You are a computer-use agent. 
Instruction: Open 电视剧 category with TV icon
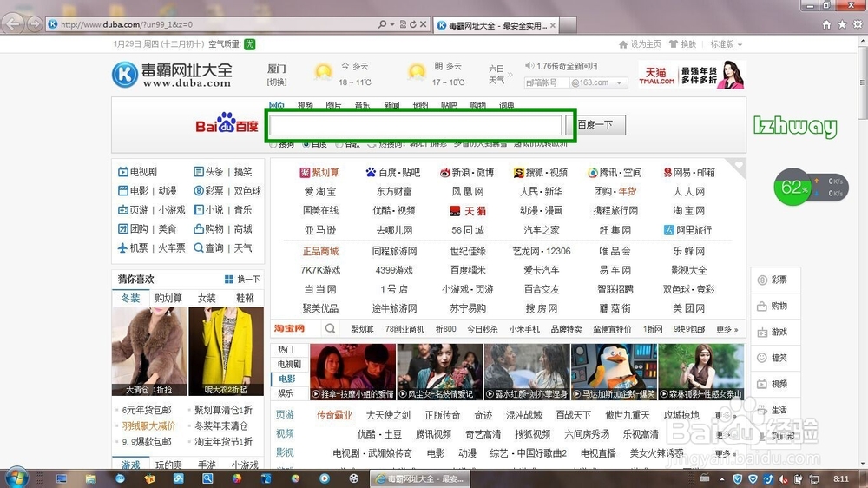137,172
